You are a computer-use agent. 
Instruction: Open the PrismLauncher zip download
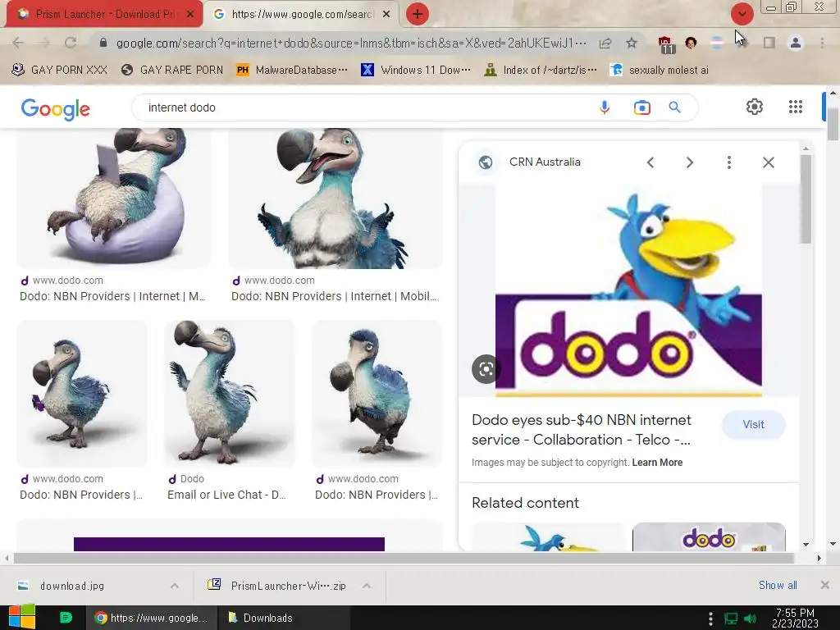coord(288,586)
